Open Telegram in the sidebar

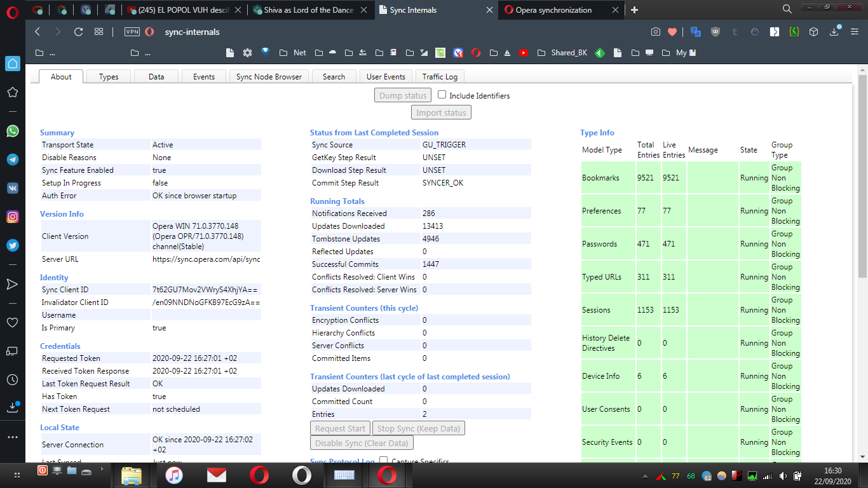tap(12, 159)
